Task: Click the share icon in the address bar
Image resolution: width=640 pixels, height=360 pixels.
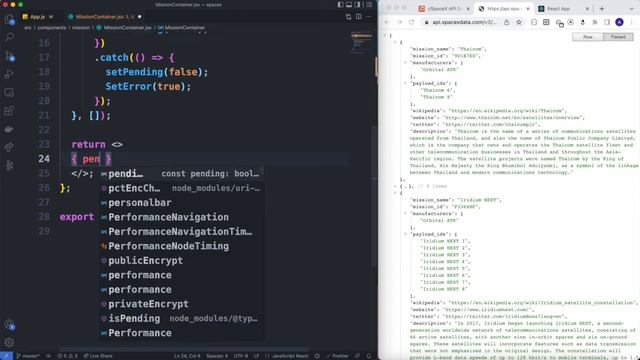Action: pyautogui.click(x=507, y=22)
